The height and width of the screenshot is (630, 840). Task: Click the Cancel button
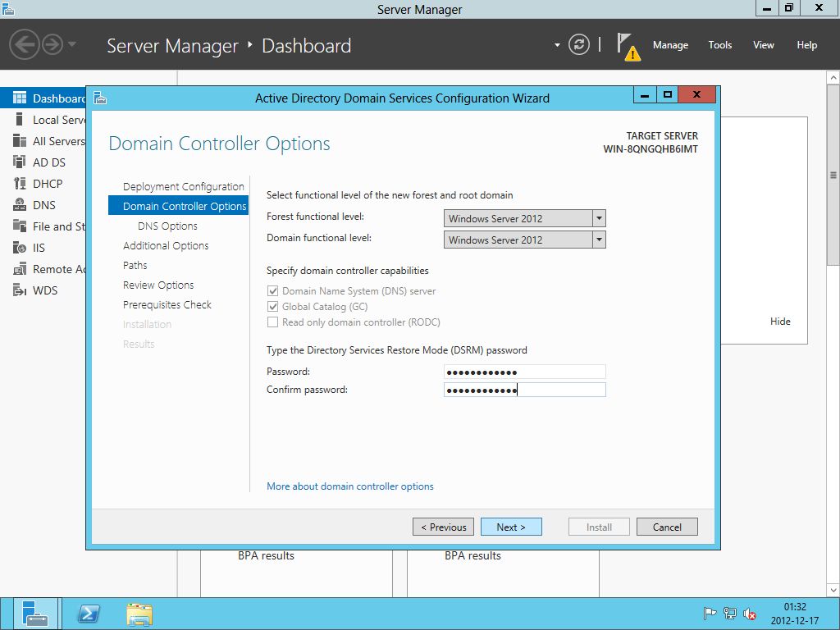(667, 527)
